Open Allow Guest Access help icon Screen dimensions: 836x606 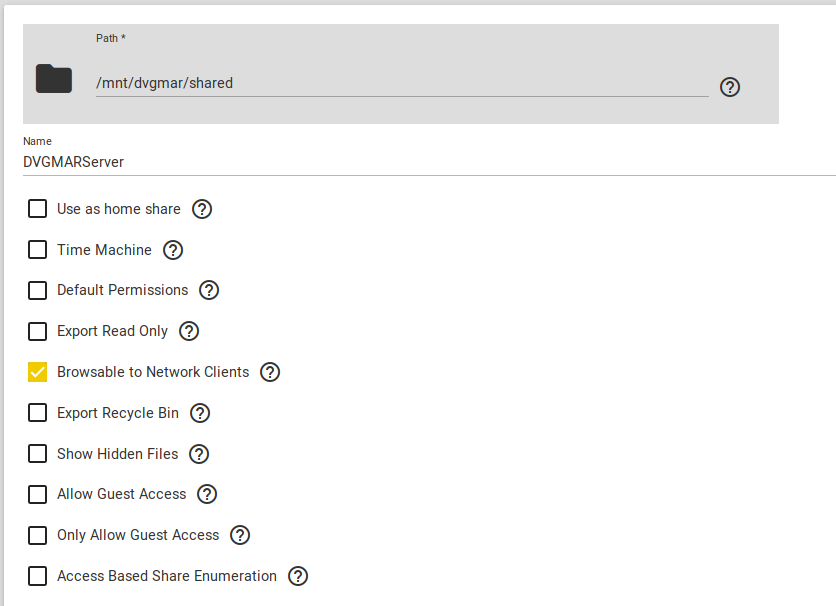[x=207, y=494]
